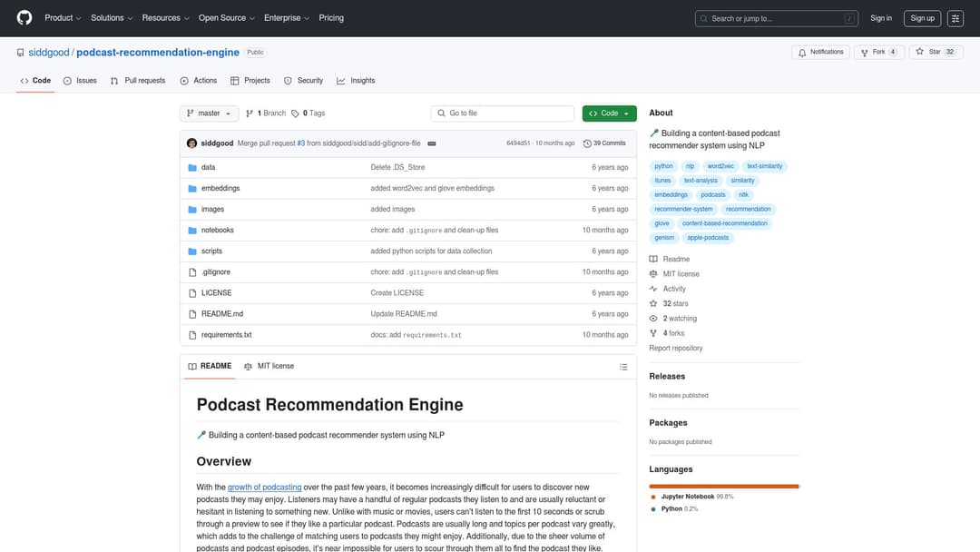Open the green Code dropdown

pos(610,113)
